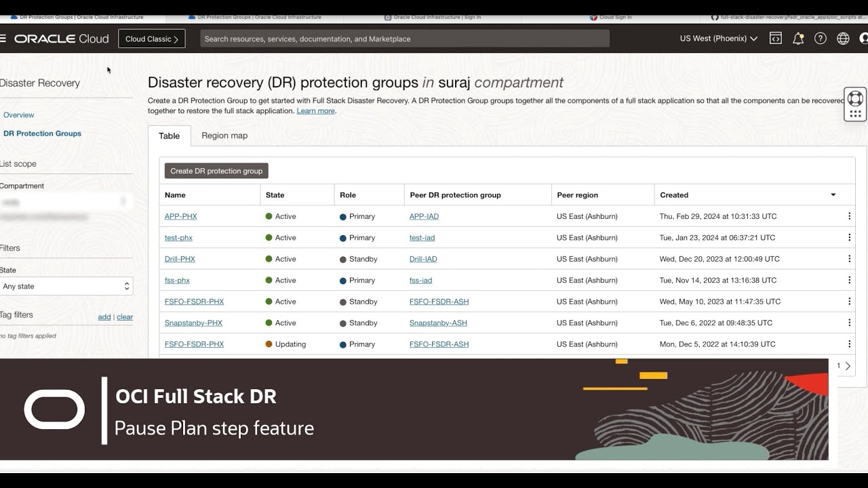Open the actions menu for test-phx row
868x488 pixels.
[849, 238]
